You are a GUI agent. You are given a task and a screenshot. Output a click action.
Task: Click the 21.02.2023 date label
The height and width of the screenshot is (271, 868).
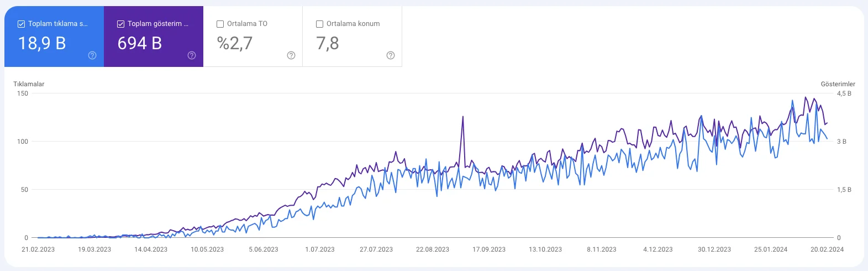38,249
